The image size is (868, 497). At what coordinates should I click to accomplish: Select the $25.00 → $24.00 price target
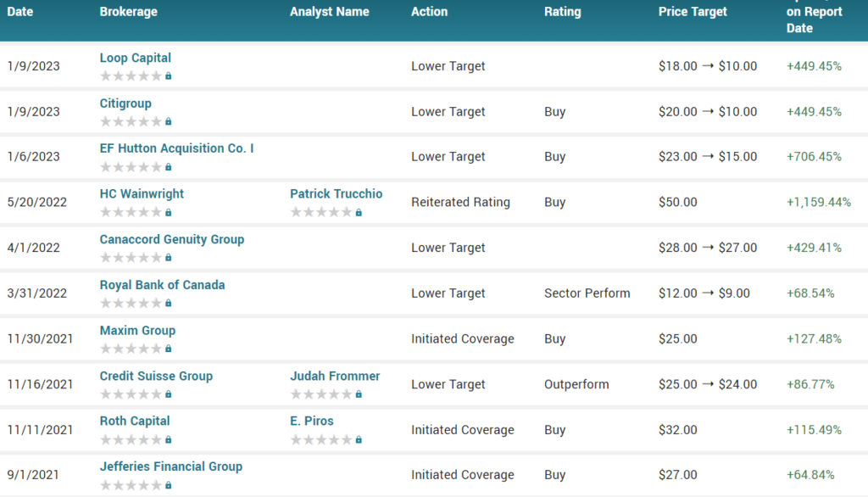[x=708, y=384]
